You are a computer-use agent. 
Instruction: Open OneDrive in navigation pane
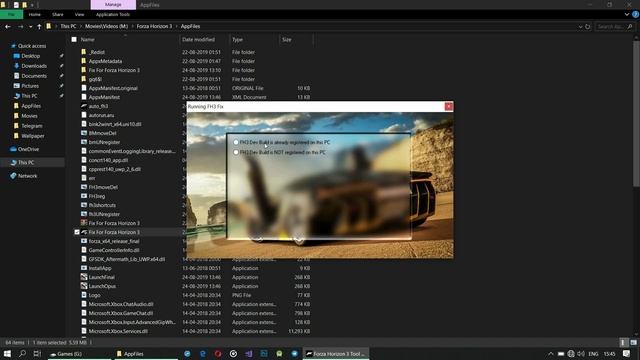click(x=28, y=149)
